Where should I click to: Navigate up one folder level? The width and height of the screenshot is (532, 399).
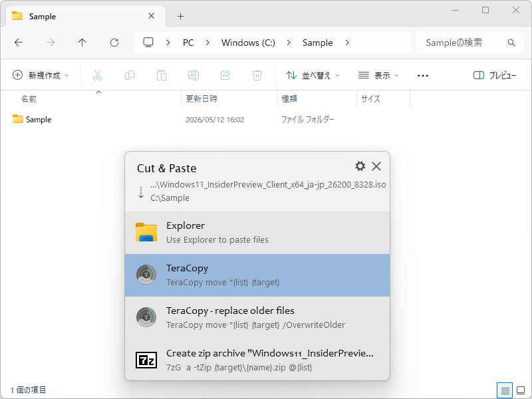point(82,43)
